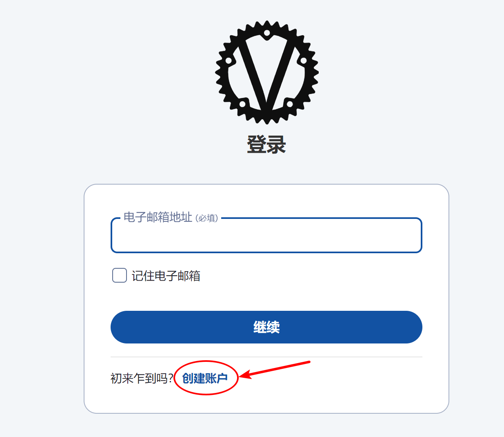
Task: Open the 创建账户 link
Action: (x=205, y=378)
